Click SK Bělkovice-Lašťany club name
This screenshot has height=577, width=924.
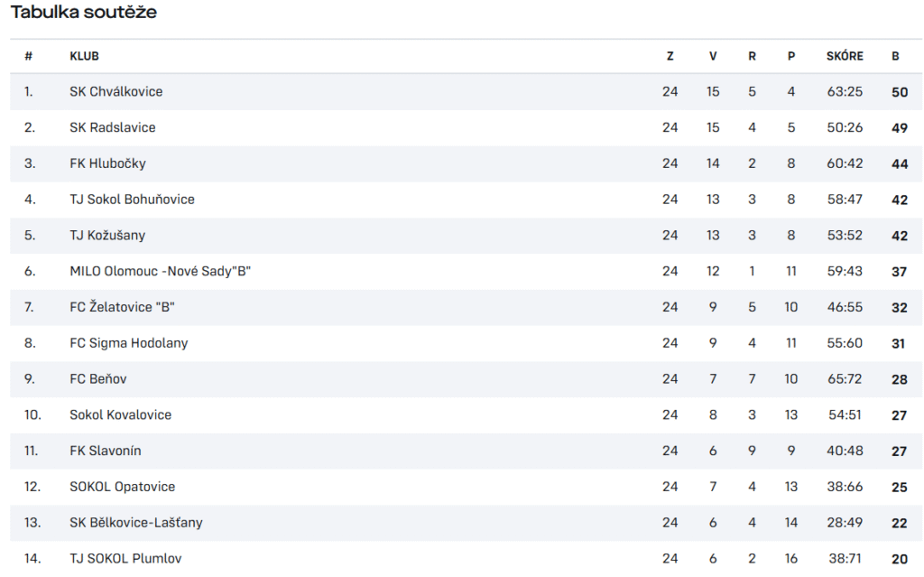(136, 523)
